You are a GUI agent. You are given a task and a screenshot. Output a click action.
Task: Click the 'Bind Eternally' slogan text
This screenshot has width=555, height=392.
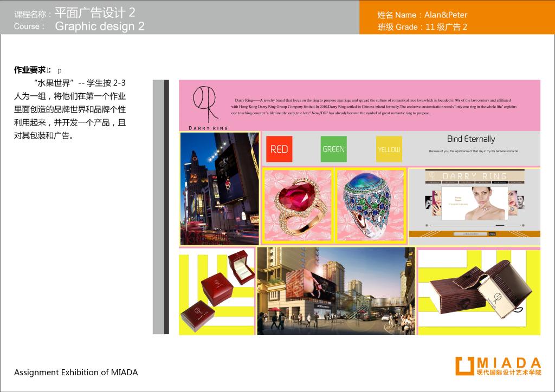tap(471, 139)
